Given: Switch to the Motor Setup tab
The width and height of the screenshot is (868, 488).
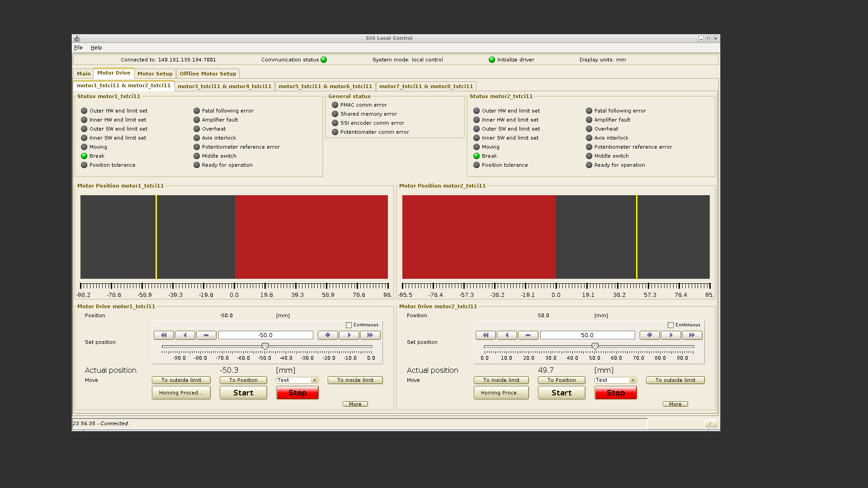Looking at the screenshot, I should [155, 74].
